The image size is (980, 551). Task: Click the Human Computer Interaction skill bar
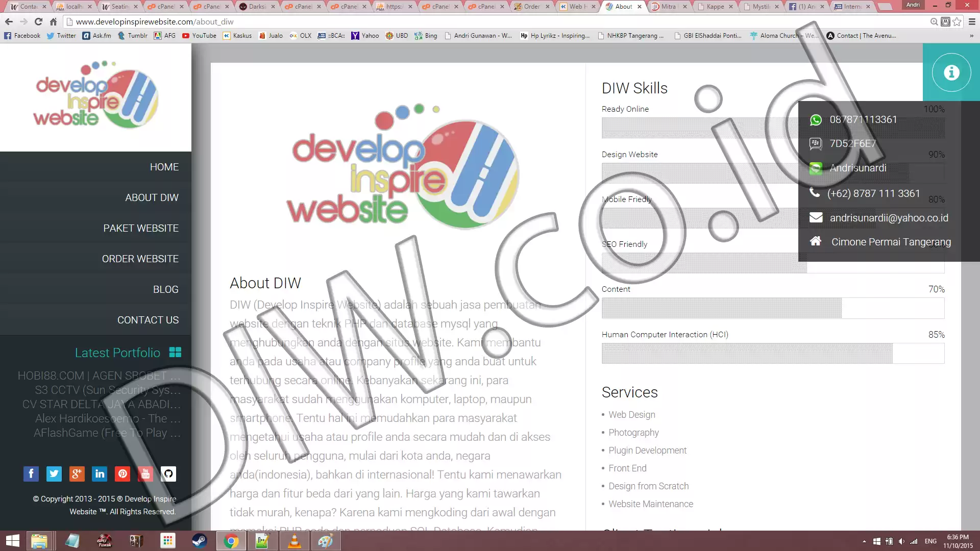(773, 353)
